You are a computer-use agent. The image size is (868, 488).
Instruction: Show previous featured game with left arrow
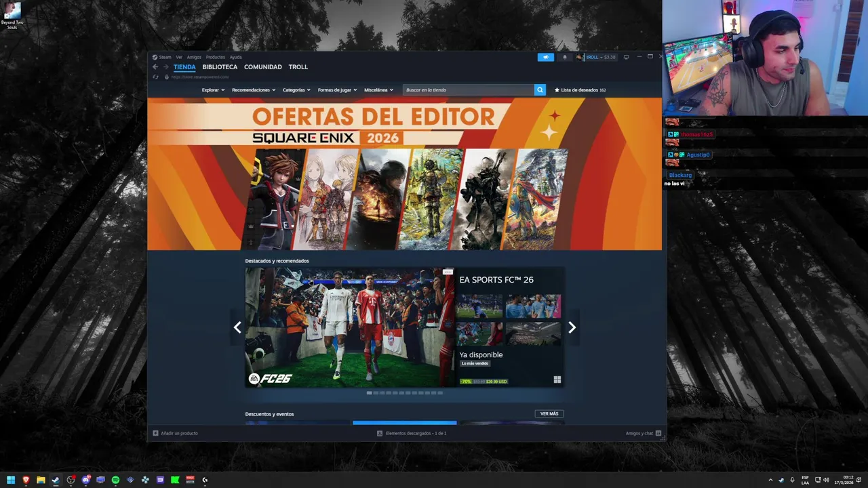pyautogui.click(x=237, y=327)
